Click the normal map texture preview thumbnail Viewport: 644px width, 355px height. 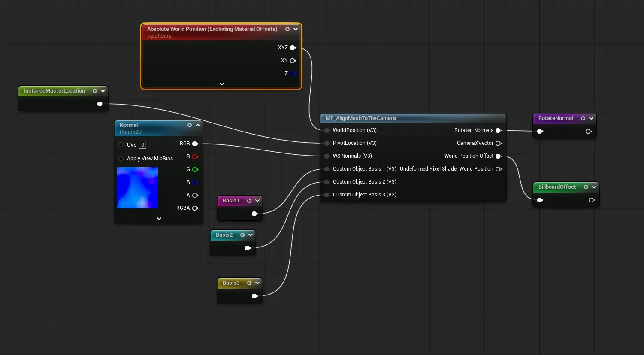click(x=137, y=188)
